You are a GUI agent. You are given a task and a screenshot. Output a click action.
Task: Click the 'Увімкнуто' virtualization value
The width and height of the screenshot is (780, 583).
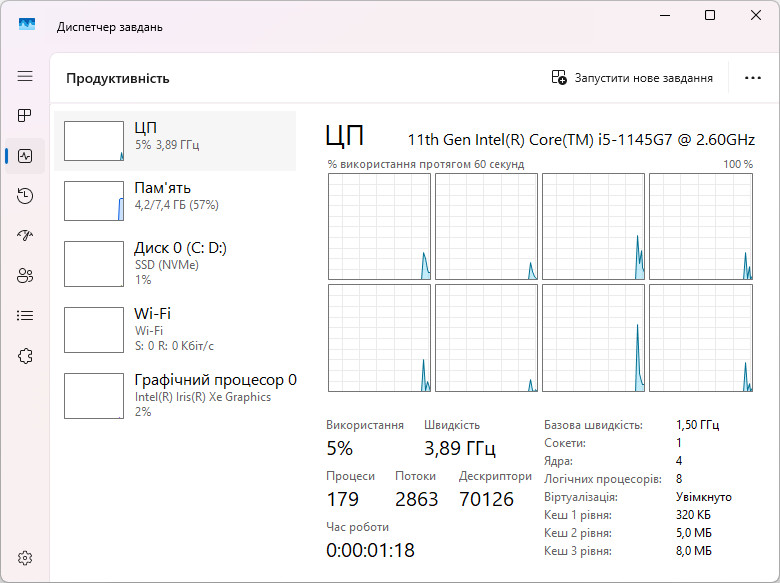pos(704,497)
